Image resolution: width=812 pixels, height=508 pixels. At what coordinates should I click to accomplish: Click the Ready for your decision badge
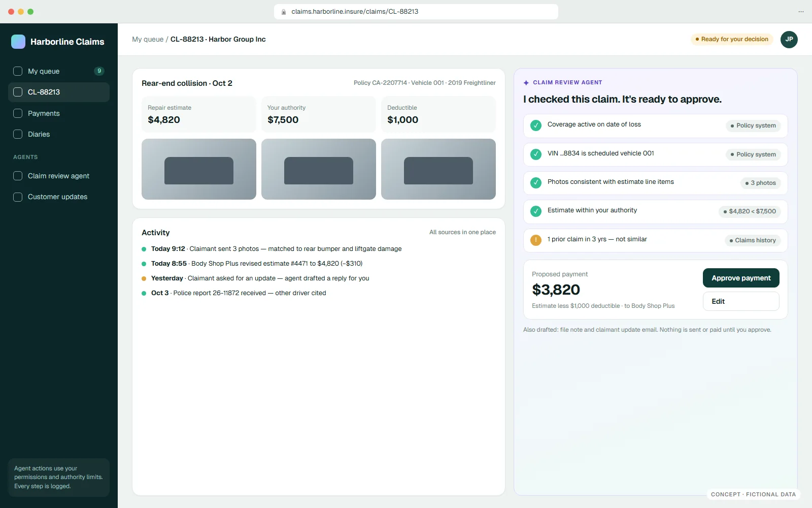click(732, 39)
